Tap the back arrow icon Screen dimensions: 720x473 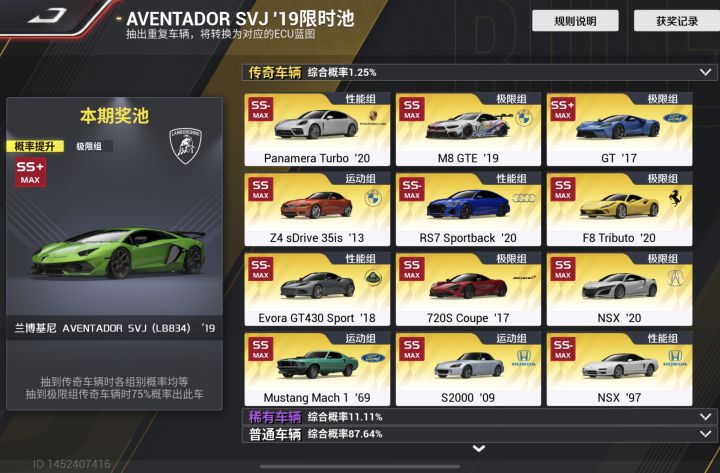click(48, 17)
